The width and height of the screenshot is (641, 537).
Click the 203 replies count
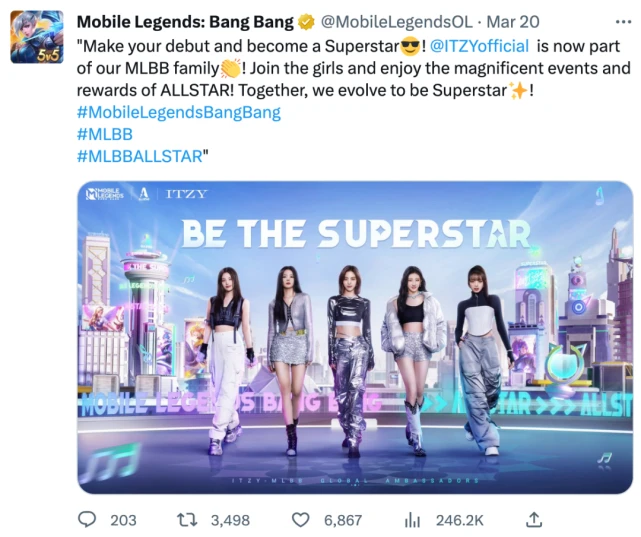coord(123,520)
